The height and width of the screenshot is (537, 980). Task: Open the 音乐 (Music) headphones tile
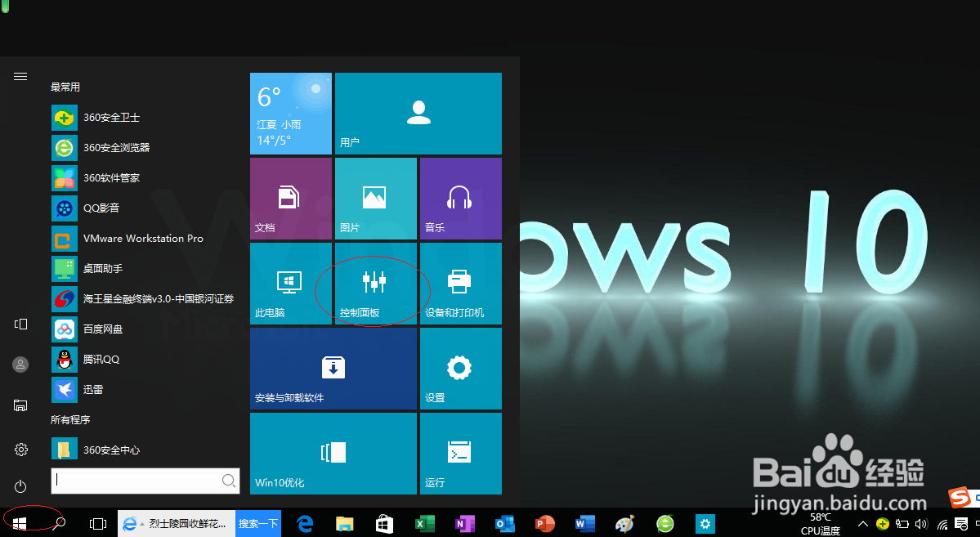[x=460, y=198]
